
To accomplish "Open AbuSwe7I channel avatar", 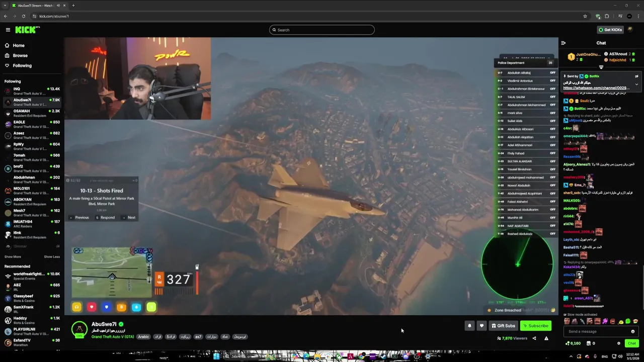I will tap(79, 329).
